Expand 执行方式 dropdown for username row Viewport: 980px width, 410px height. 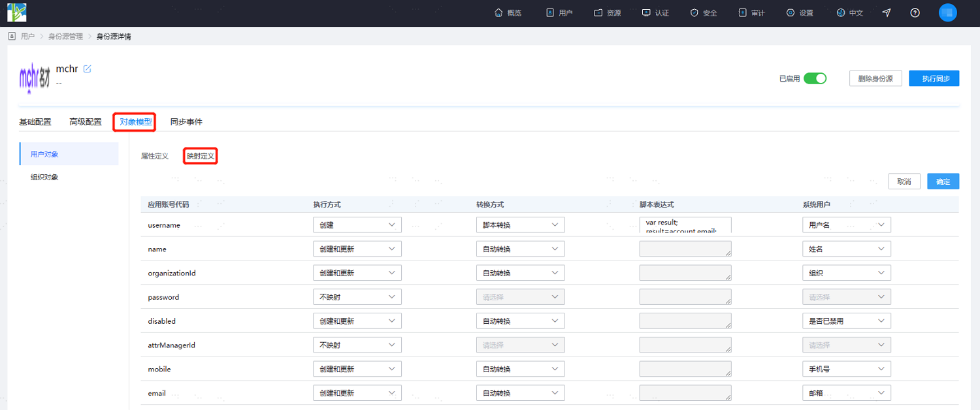click(x=357, y=225)
